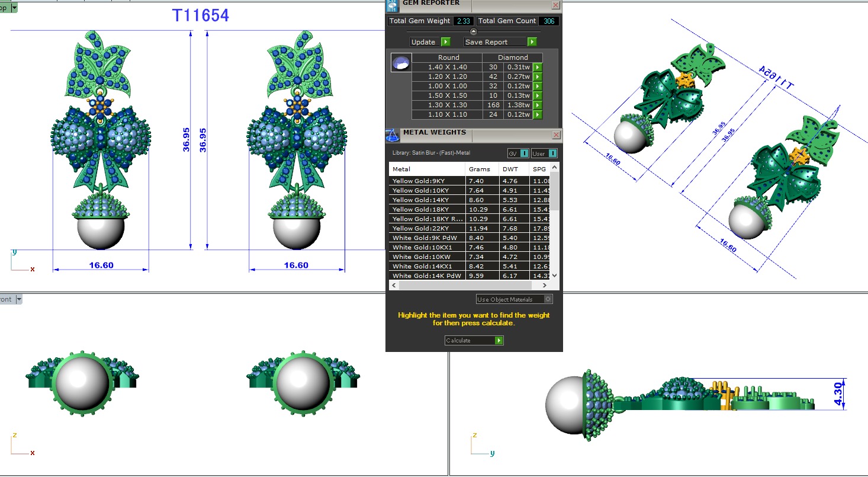
Task: Enable Use Object Materials option
Action: click(x=548, y=299)
